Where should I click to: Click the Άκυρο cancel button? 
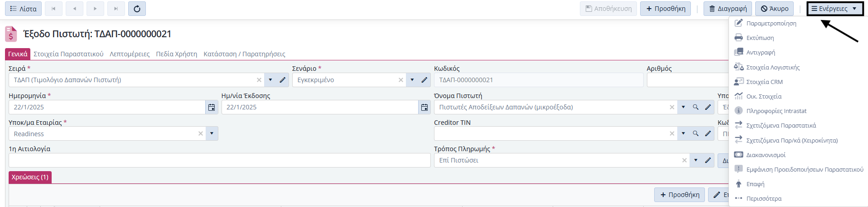[774, 9]
